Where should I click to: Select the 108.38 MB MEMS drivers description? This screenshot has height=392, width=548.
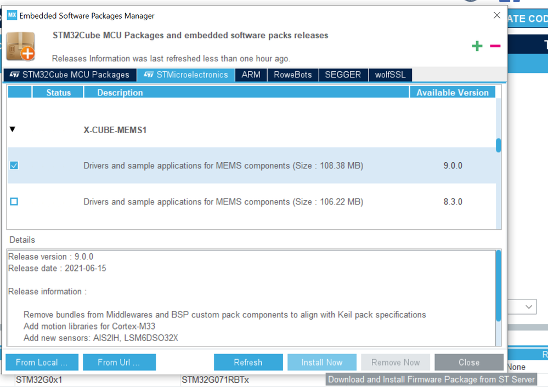[x=223, y=166]
